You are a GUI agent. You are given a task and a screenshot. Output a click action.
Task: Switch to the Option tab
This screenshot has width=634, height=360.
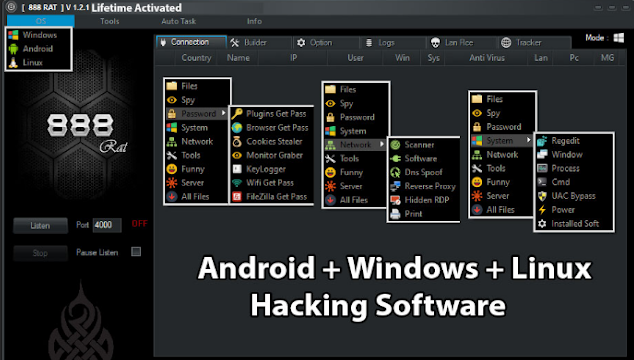[x=326, y=42]
